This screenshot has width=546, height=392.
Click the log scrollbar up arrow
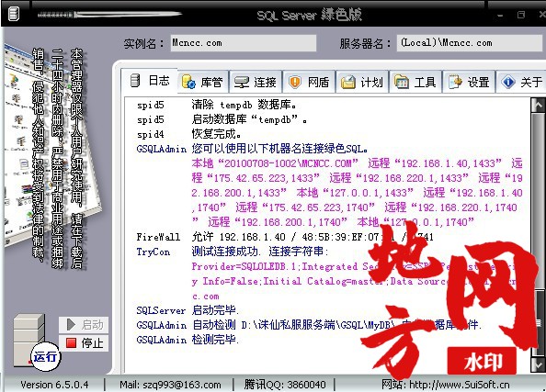[x=539, y=105]
